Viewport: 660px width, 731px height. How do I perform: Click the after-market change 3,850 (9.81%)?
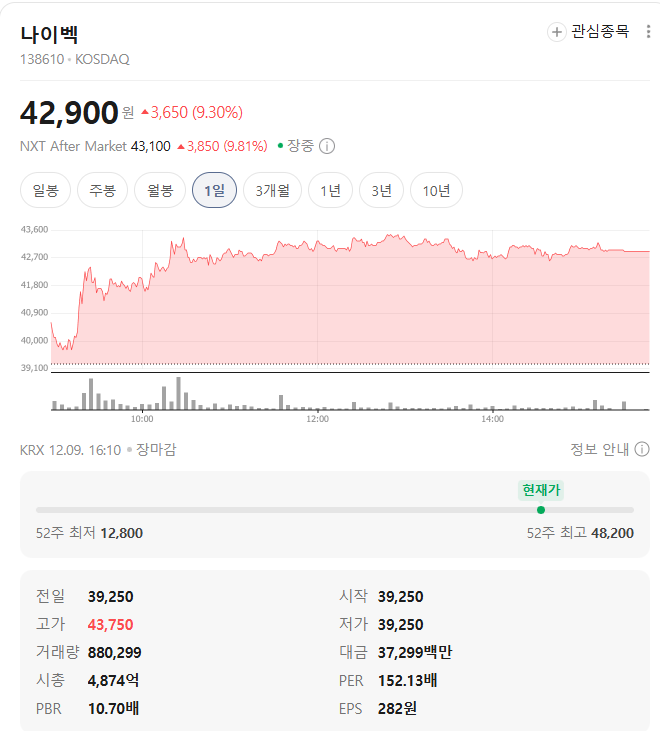222,146
